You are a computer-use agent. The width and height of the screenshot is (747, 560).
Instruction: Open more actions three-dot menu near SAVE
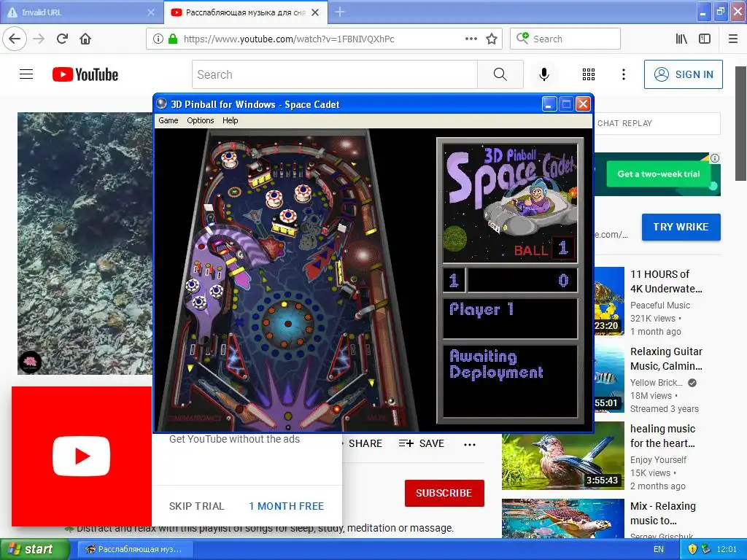pyautogui.click(x=470, y=444)
